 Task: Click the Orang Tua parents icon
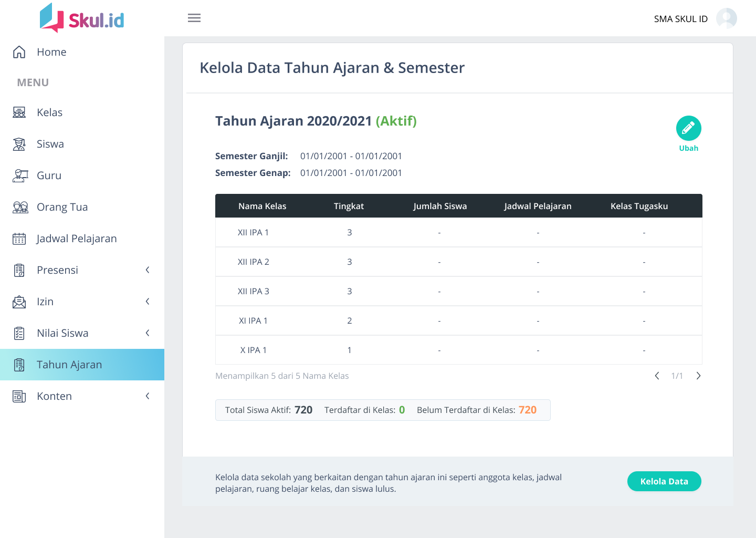[20, 207]
